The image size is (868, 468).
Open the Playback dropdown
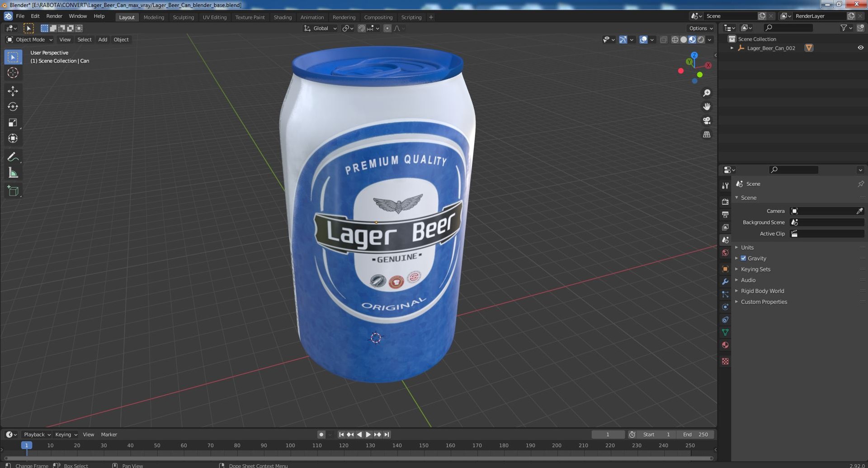tap(37, 435)
